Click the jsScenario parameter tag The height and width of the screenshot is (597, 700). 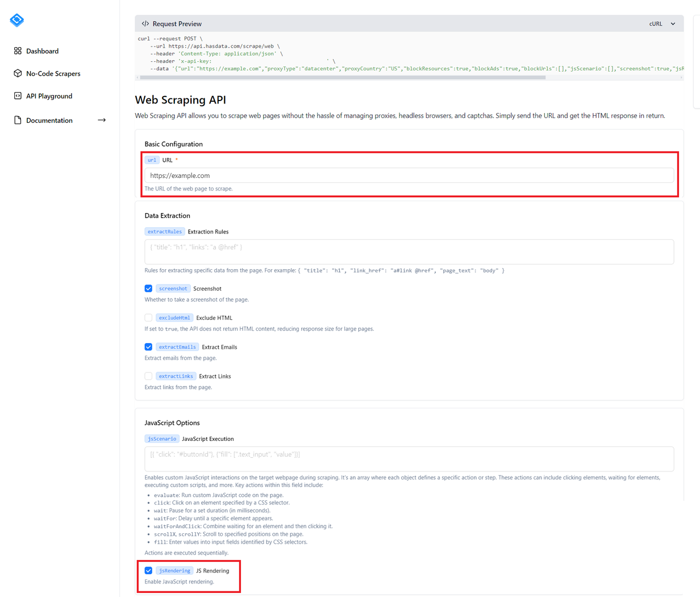(162, 439)
